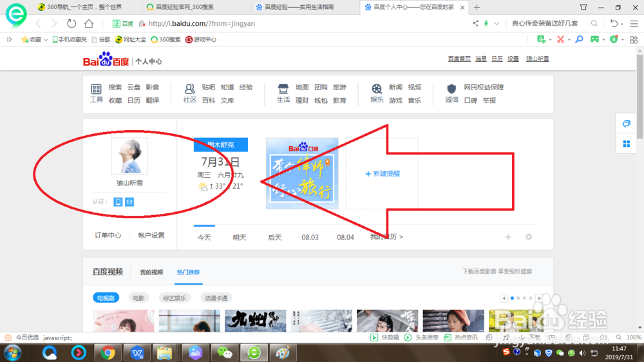Switch to 我的视频 tab

pos(151,272)
